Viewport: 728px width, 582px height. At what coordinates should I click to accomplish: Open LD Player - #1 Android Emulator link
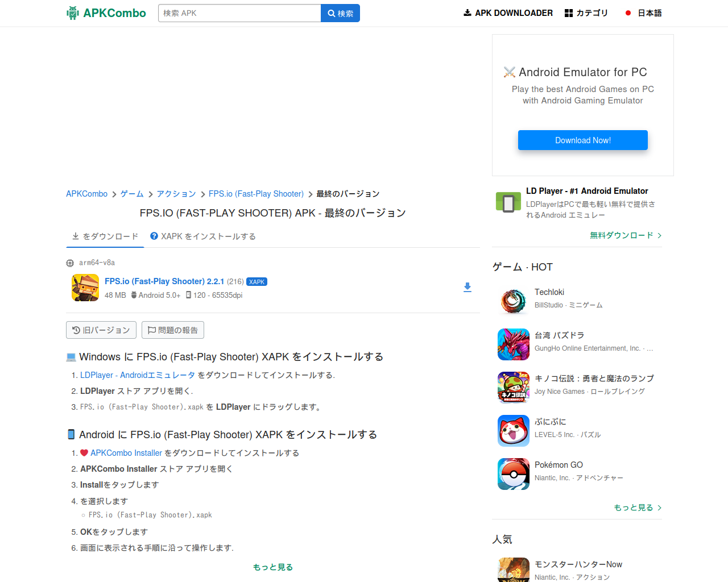[587, 191]
